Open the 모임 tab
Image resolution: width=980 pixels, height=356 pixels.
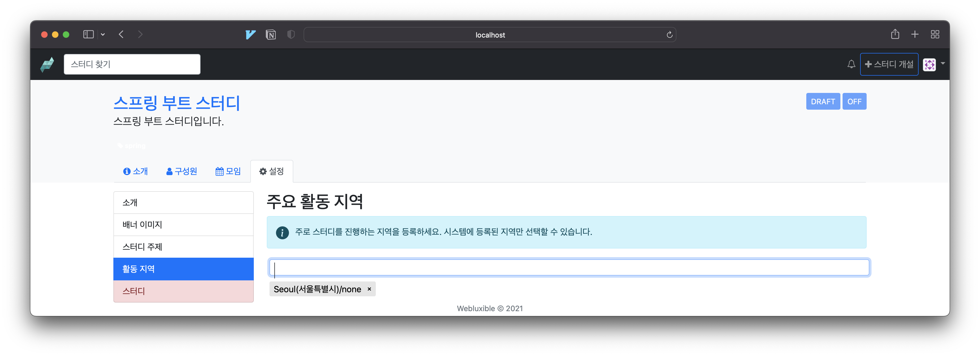click(228, 171)
